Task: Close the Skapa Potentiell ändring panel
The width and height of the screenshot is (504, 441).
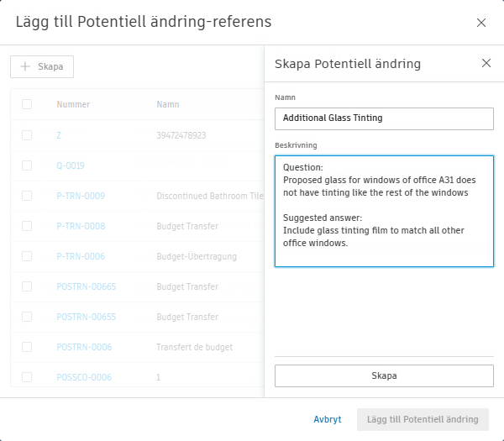Action: (x=486, y=63)
